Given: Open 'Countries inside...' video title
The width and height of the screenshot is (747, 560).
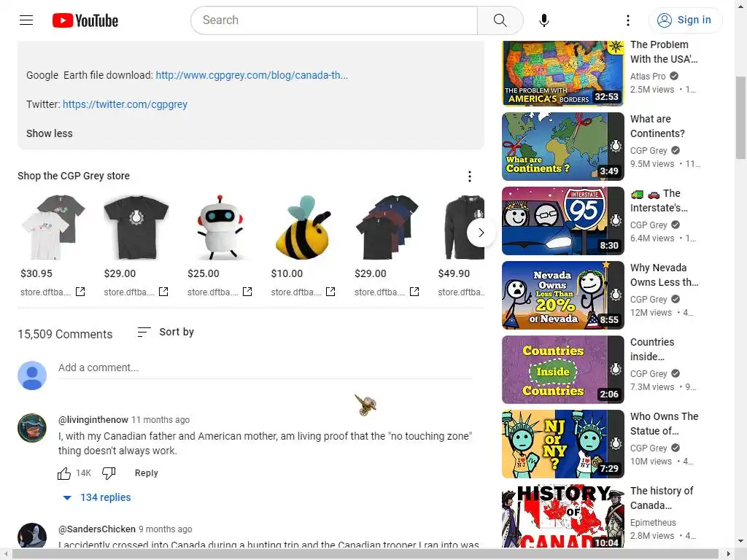Looking at the screenshot, I should pyautogui.click(x=652, y=349).
